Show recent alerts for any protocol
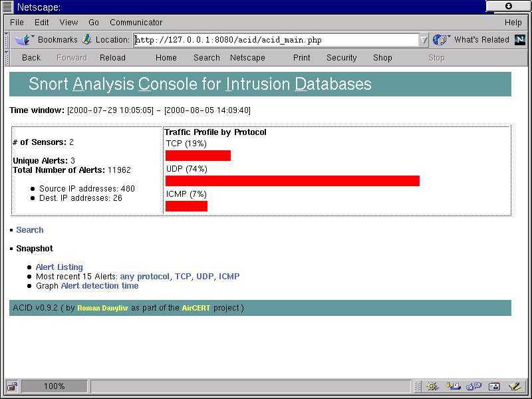The width and height of the screenshot is (532, 399). [x=144, y=277]
